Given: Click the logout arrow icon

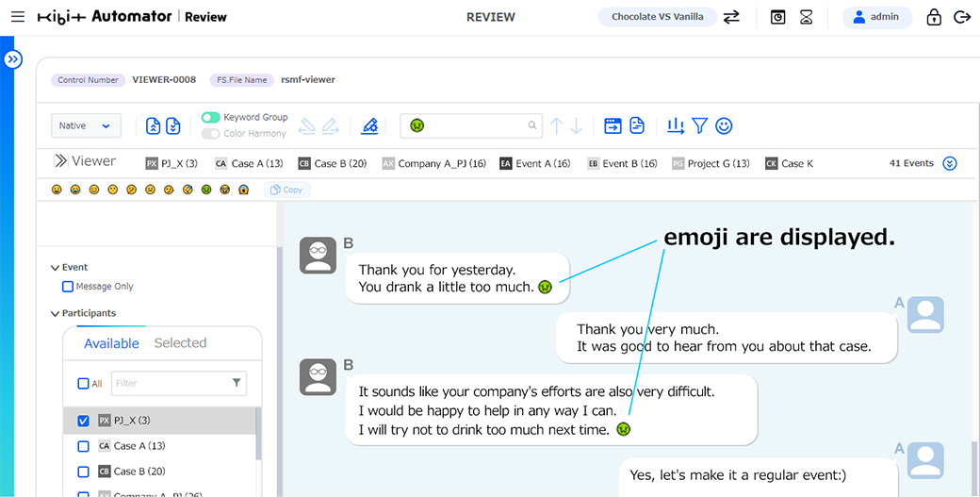Looking at the screenshot, I should [x=962, y=17].
